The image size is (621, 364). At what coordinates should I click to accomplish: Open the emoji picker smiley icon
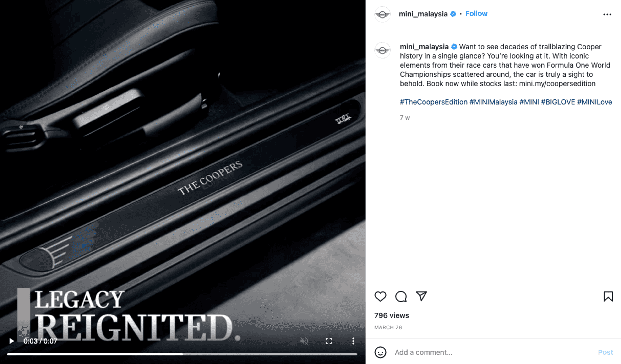tap(380, 352)
